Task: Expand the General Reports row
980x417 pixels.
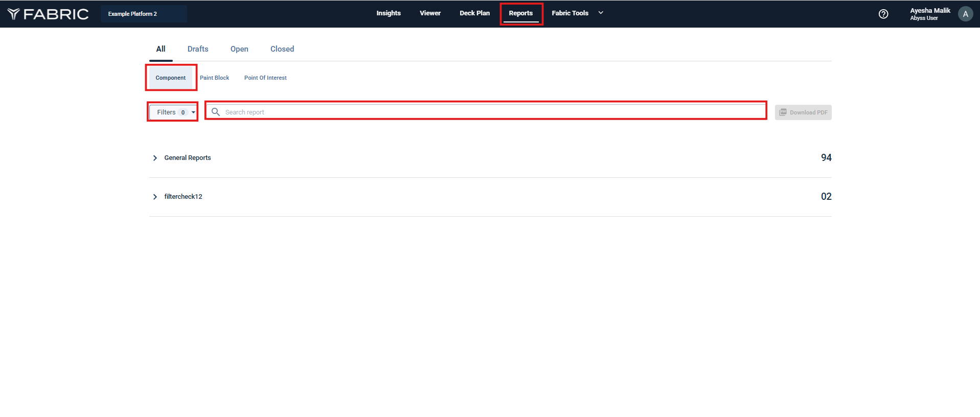Action: tap(155, 158)
